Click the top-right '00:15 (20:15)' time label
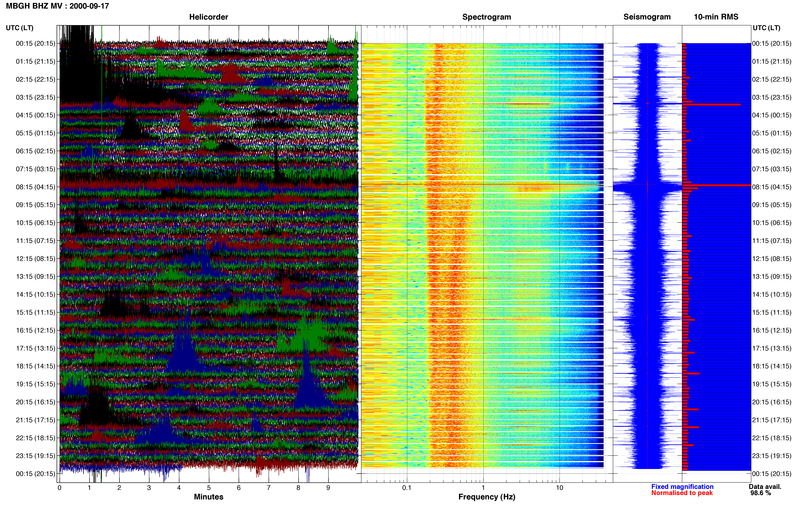Screen dimensions: 812x508 772,43
